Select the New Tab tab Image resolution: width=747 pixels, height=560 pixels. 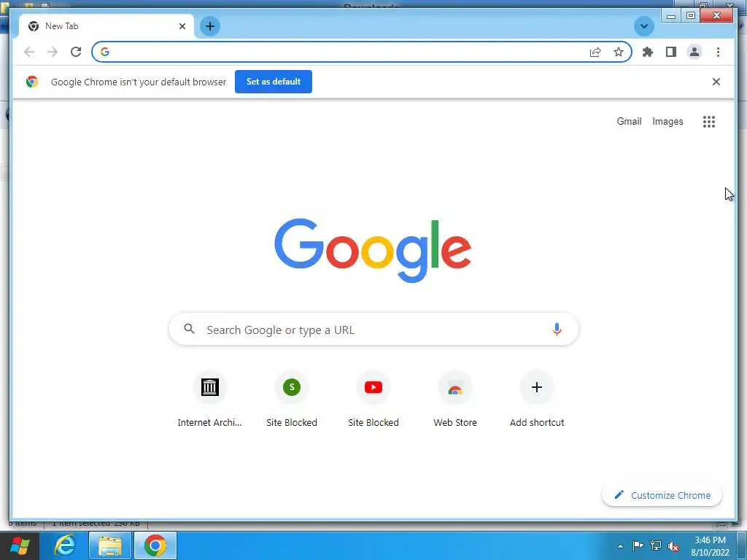[x=107, y=26]
